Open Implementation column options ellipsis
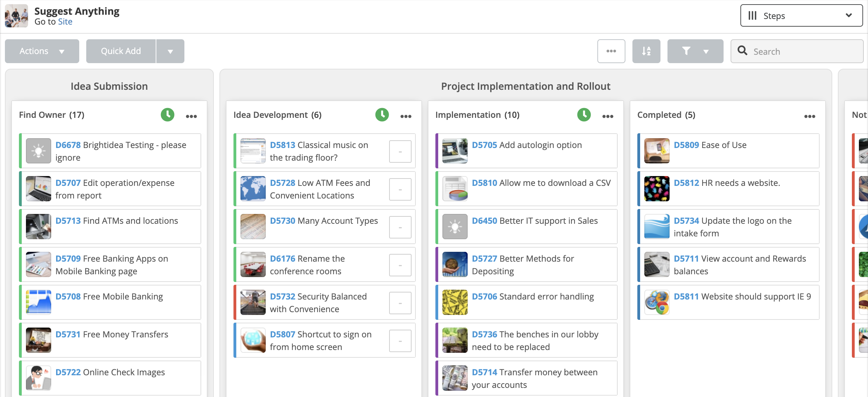The width and height of the screenshot is (868, 397). [x=608, y=116]
